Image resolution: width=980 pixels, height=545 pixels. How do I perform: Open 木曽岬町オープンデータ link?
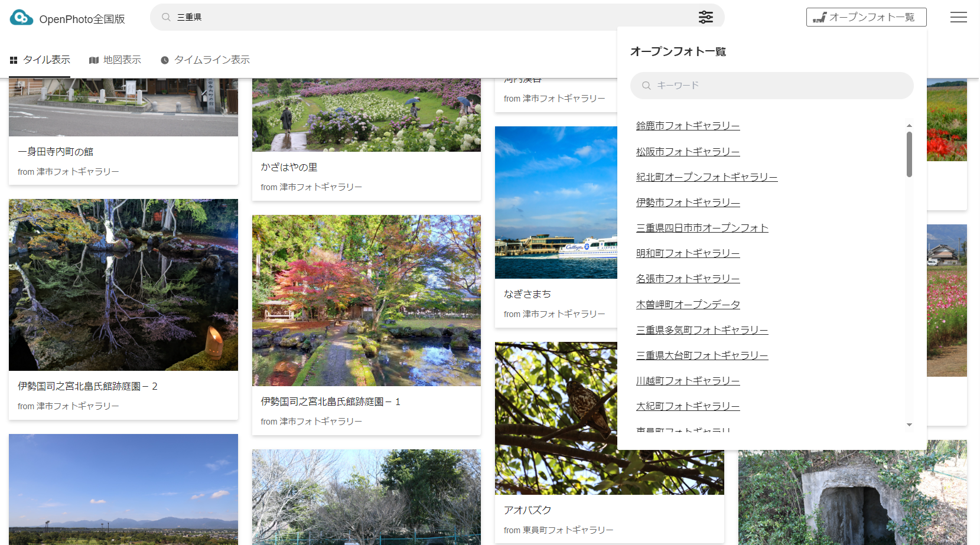click(x=688, y=305)
